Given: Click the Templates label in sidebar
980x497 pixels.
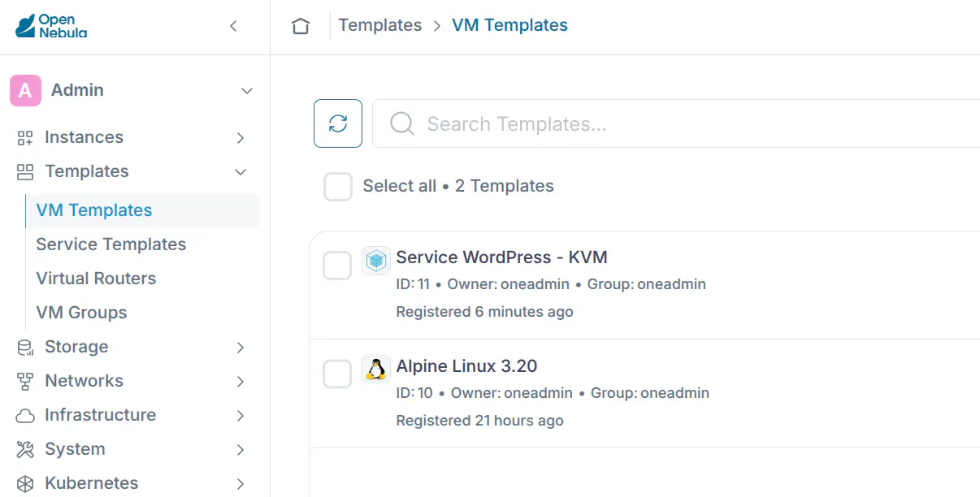Looking at the screenshot, I should coord(87,171).
